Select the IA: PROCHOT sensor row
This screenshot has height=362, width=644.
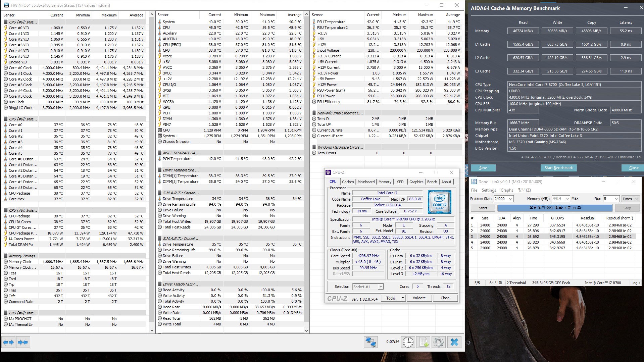(74, 319)
